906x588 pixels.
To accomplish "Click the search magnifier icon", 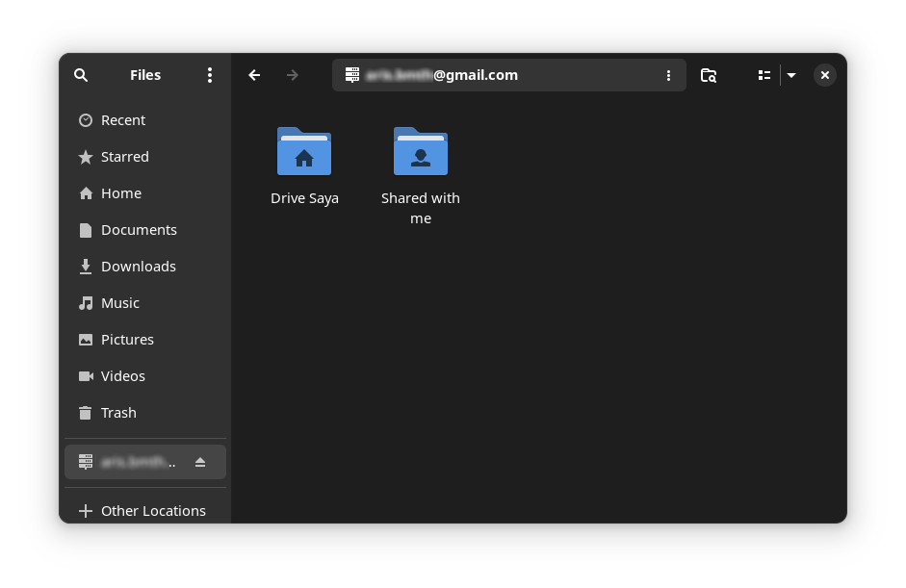I will [81, 75].
